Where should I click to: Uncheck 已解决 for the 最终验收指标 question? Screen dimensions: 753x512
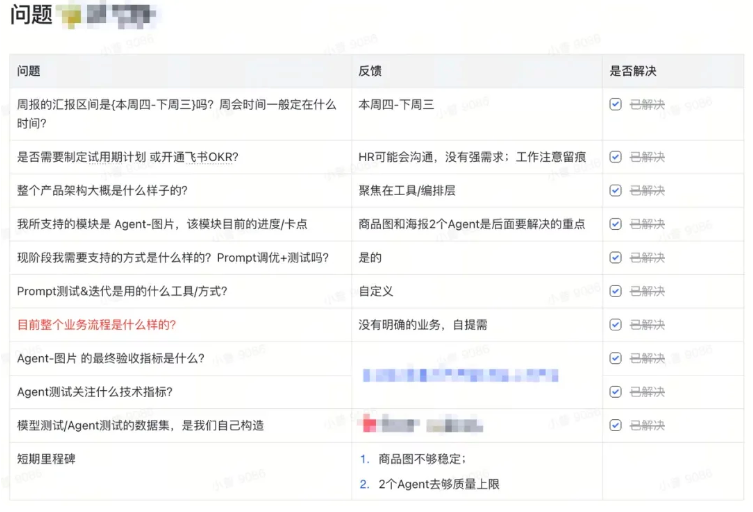click(616, 358)
